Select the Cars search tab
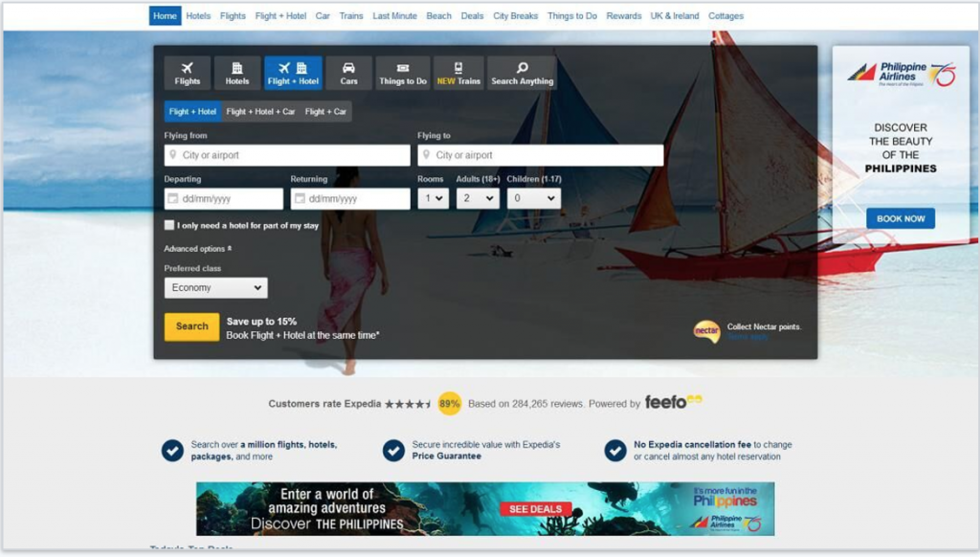The image size is (980, 557). point(348,73)
